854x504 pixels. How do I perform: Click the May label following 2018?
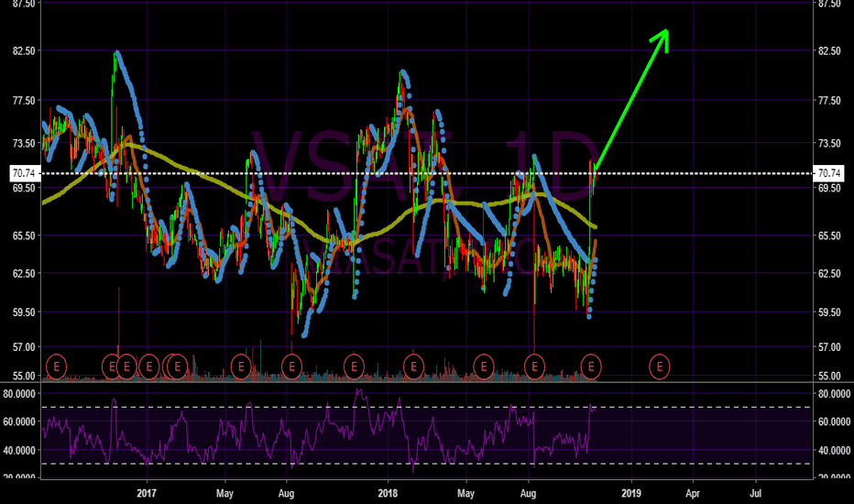click(465, 494)
